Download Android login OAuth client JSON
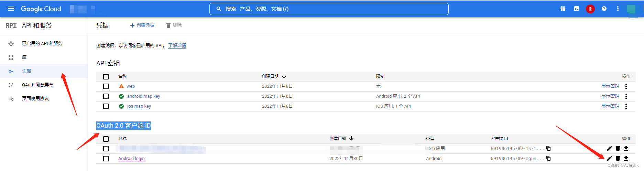 [626, 158]
